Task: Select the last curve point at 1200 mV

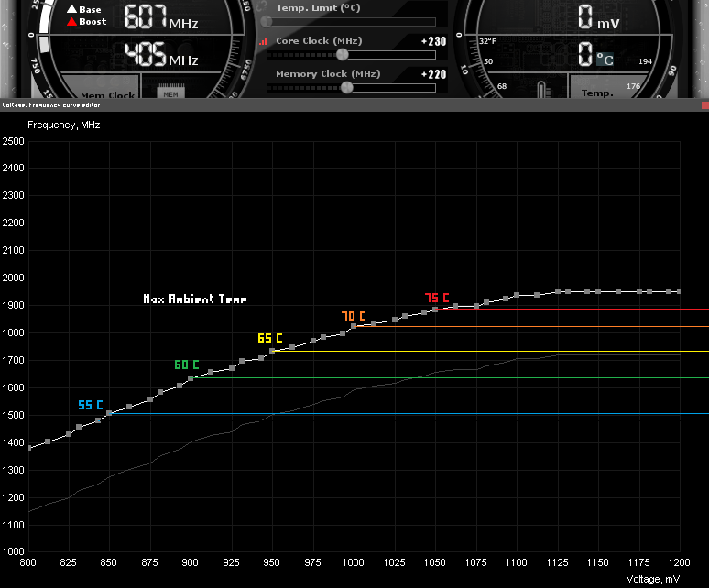Action: [679, 291]
